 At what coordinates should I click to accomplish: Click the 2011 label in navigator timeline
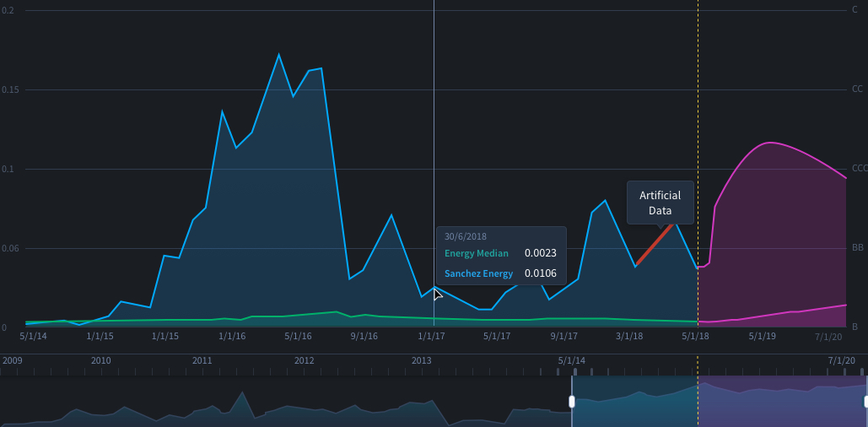click(202, 360)
